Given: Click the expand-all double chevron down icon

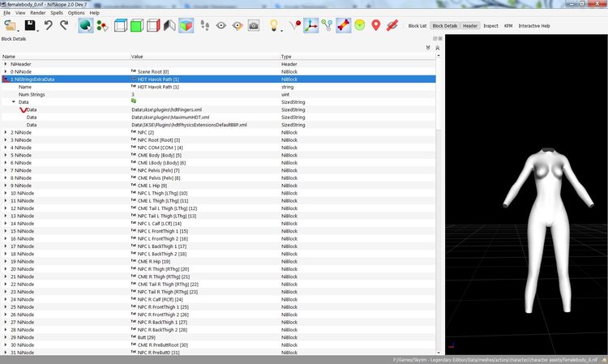Looking at the screenshot, I should click(428, 48).
